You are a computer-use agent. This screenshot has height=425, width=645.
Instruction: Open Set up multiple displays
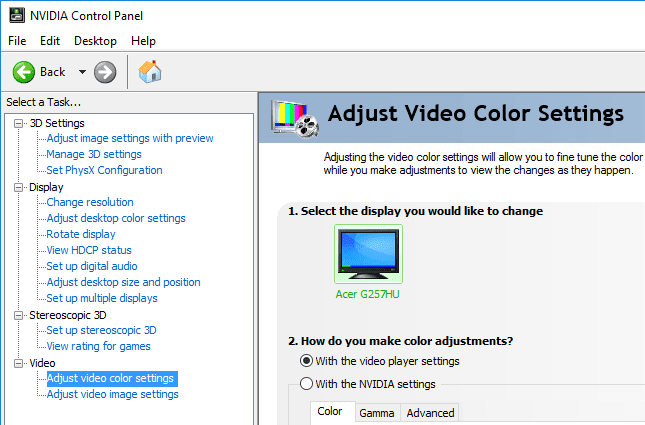pyautogui.click(x=102, y=299)
